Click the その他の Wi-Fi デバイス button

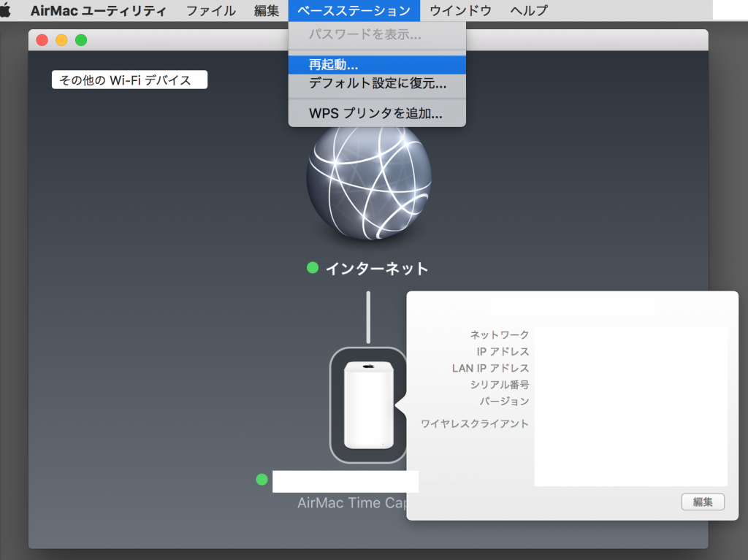click(x=129, y=80)
